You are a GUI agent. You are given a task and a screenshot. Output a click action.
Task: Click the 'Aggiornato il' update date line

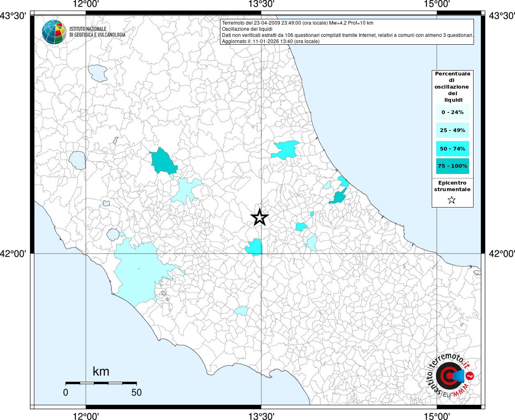pos(270,41)
